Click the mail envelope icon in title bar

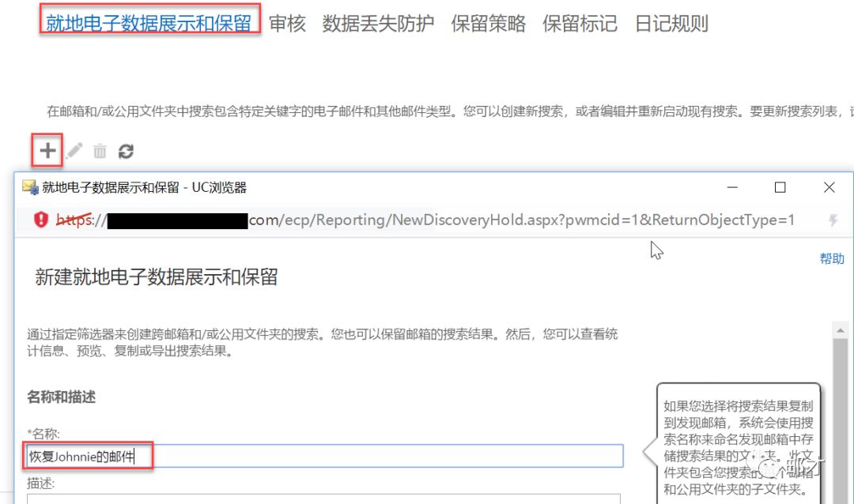[x=30, y=187]
